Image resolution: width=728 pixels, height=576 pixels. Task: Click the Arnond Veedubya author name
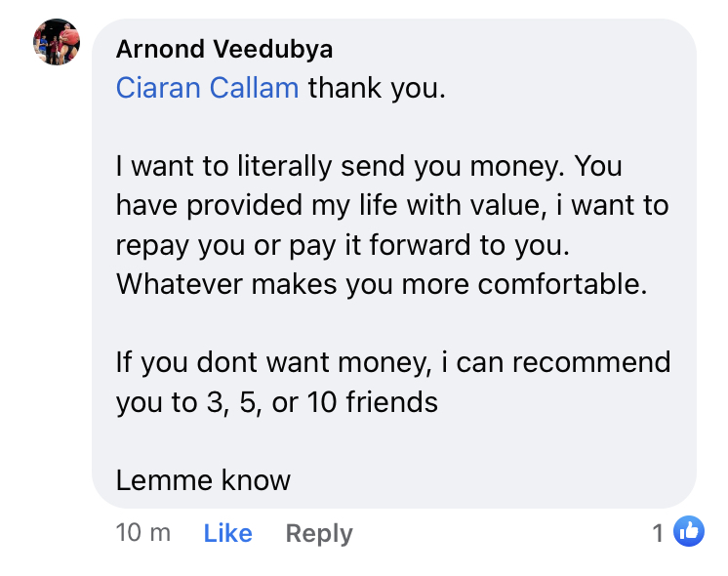pyautogui.click(x=224, y=49)
